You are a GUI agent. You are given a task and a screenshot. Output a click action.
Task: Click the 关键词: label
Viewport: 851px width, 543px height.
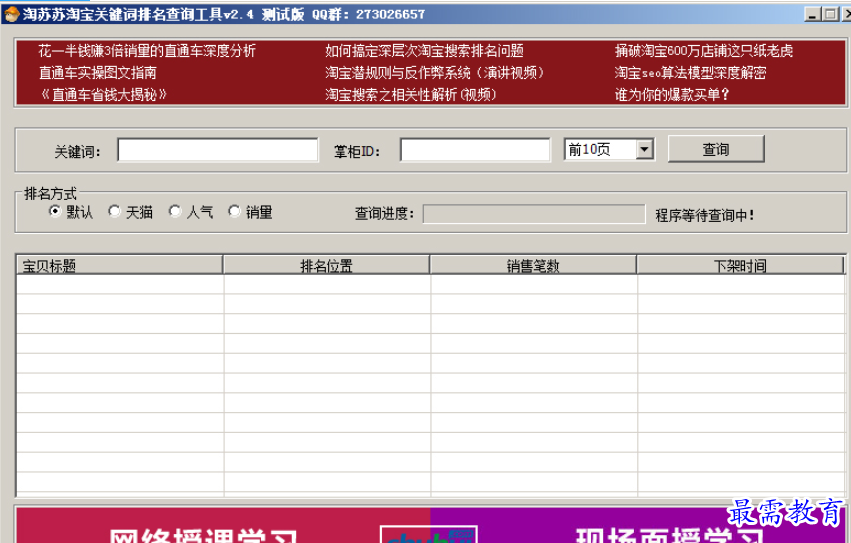78,151
